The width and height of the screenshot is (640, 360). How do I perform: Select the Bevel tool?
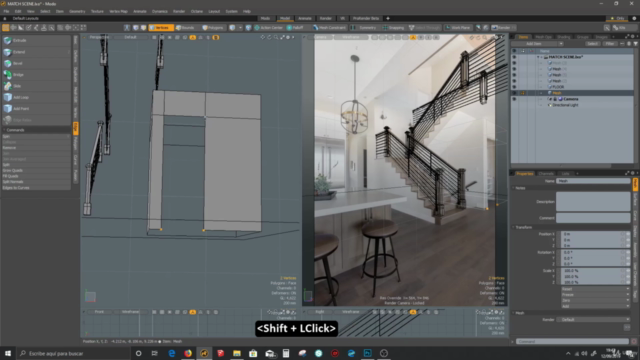36,63
